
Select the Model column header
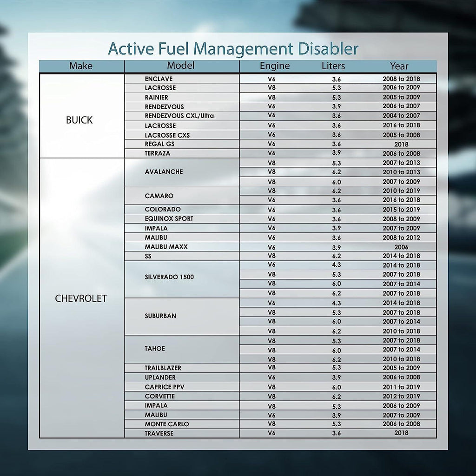181,66
